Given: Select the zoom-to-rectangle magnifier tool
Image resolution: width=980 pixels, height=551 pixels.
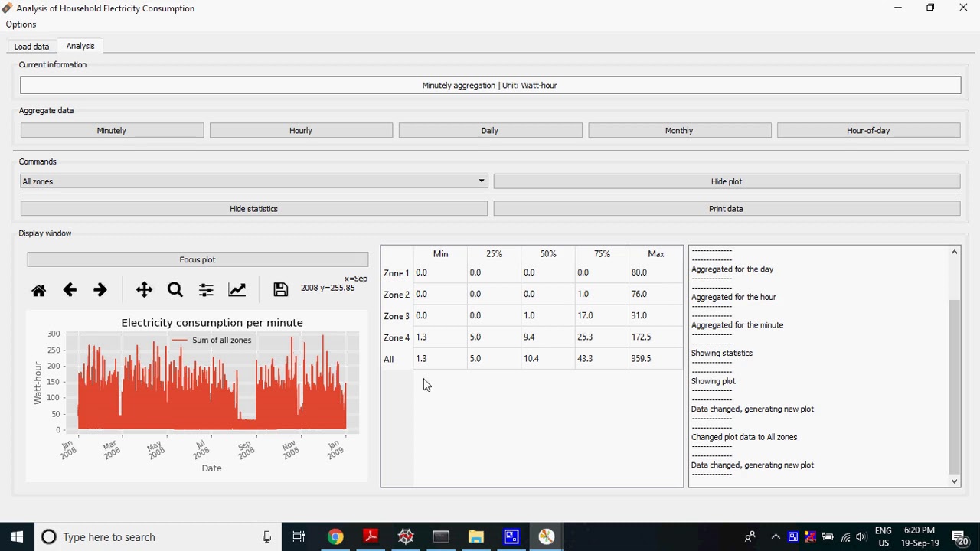Looking at the screenshot, I should click(175, 290).
